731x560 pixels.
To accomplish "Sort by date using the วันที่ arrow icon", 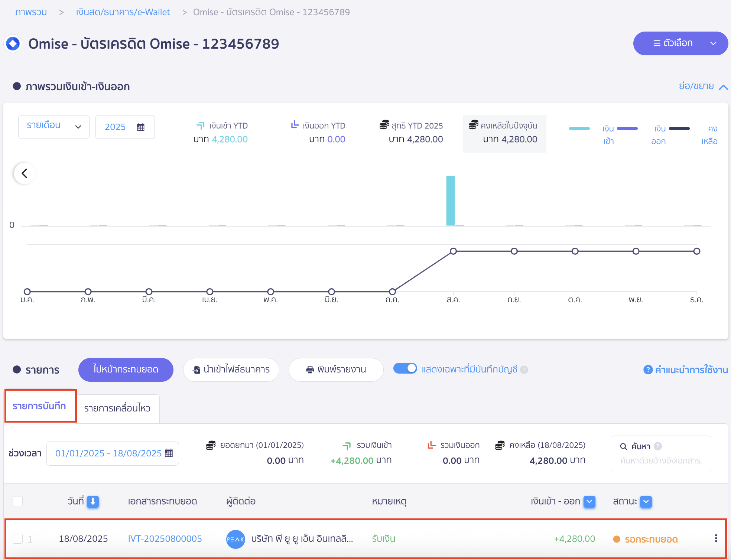I will pos(93,502).
